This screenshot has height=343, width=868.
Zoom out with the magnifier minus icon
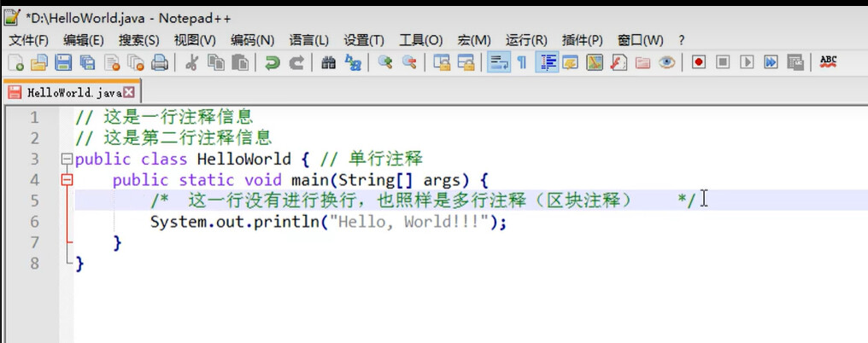click(409, 62)
